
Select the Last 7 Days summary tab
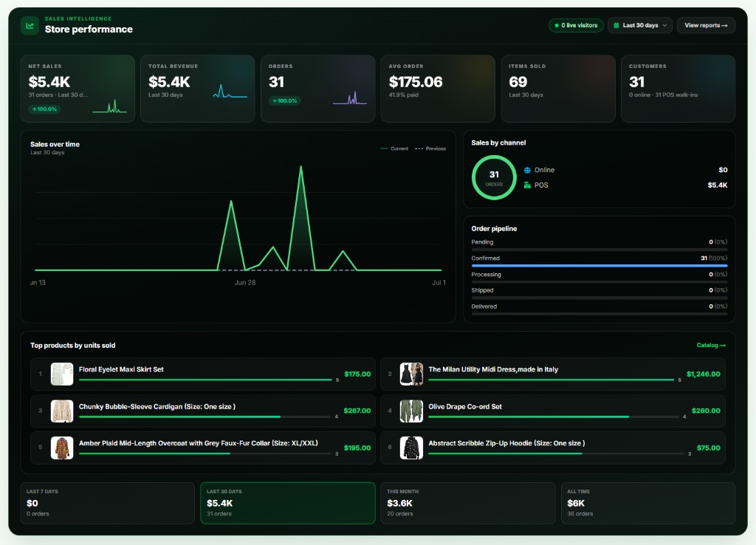(x=108, y=503)
